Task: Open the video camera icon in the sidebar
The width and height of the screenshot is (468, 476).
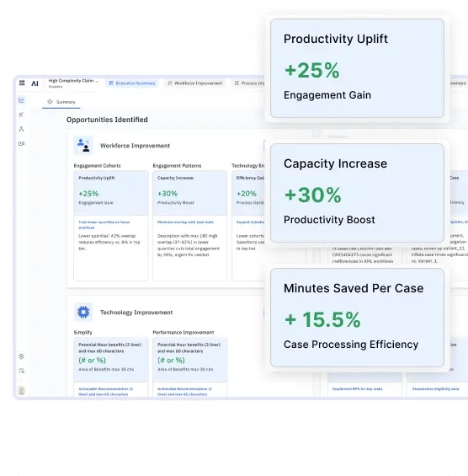Action: pyautogui.click(x=21, y=143)
